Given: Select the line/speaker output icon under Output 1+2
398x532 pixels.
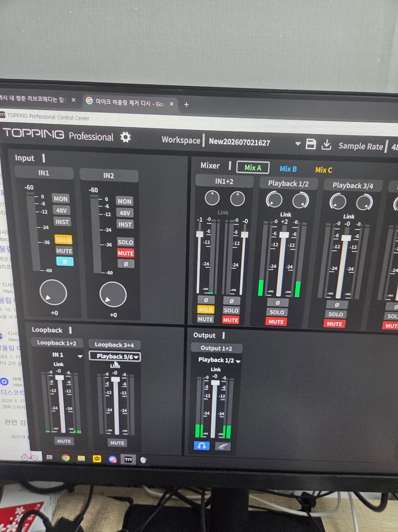Looking at the screenshot, I should click(222, 447).
